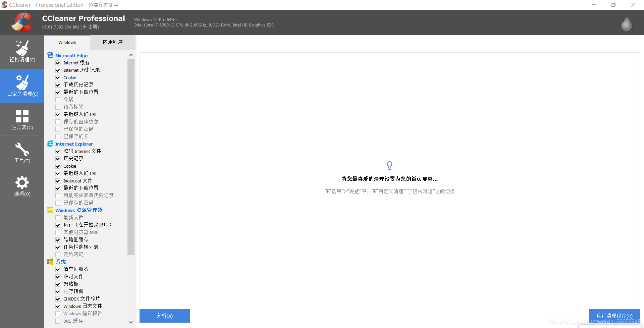644x328 pixels.
Task: Uncheck 临时 Internet 文件 checkbox
Action: pos(58,151)
